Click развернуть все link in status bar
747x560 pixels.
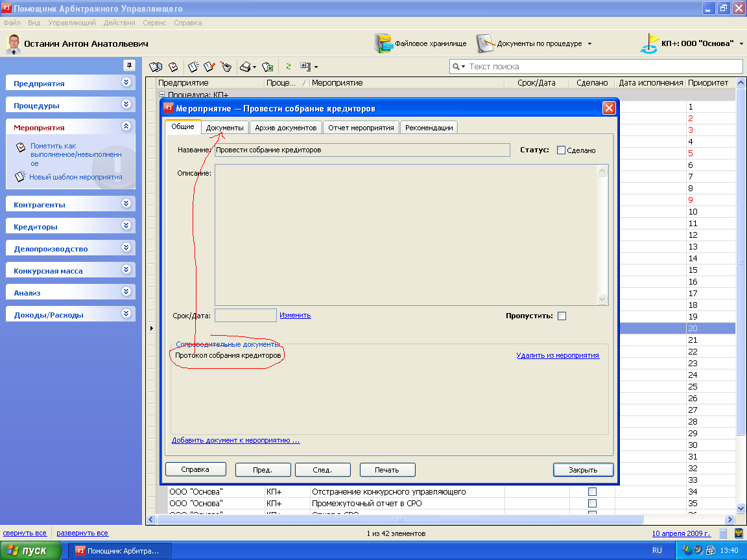point(82,533)
